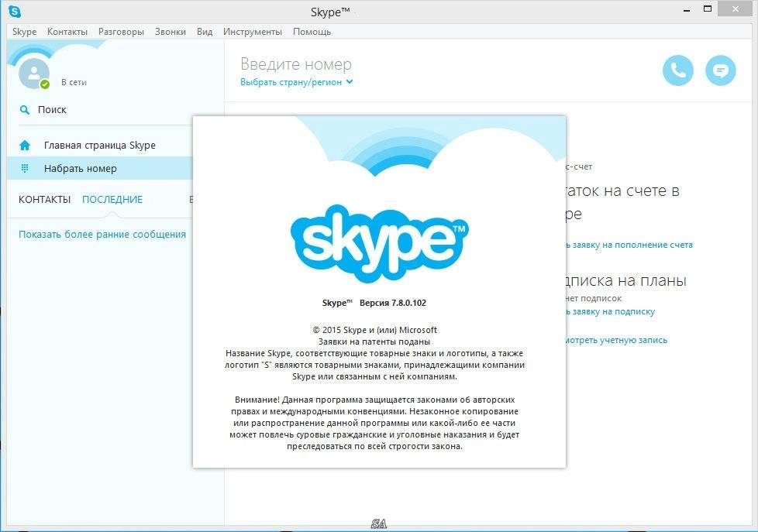
Task: Click the home icon beside Главная страница
Action: click(x=25, y=145)
